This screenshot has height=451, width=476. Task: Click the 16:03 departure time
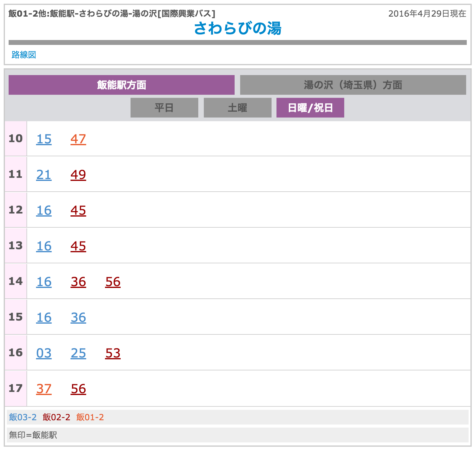[44, 353]
